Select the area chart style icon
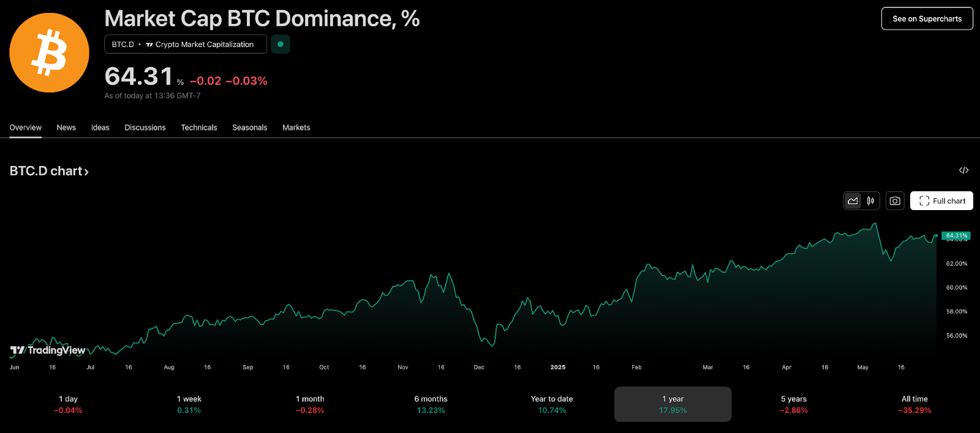Viewport: 980px width, 433px height. click(x=853, y=201)
